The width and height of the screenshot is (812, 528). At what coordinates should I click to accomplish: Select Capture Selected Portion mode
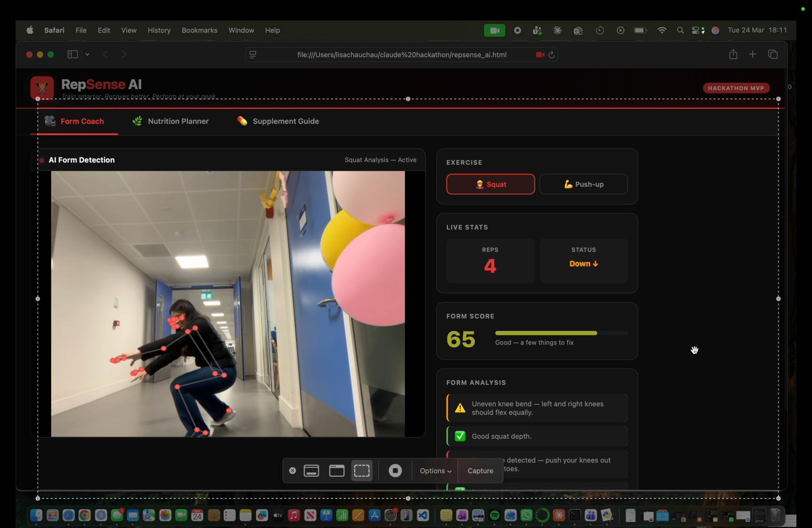tap(362, 471)
